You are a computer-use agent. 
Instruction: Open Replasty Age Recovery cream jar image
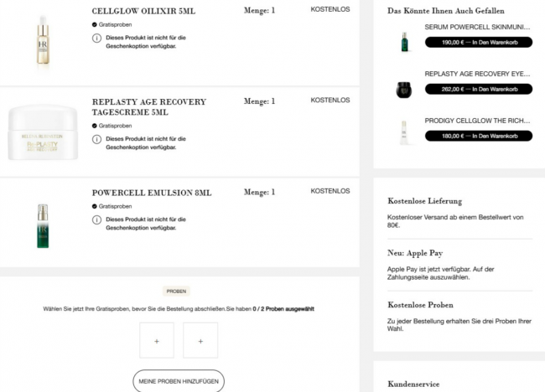tap(43, 132)
